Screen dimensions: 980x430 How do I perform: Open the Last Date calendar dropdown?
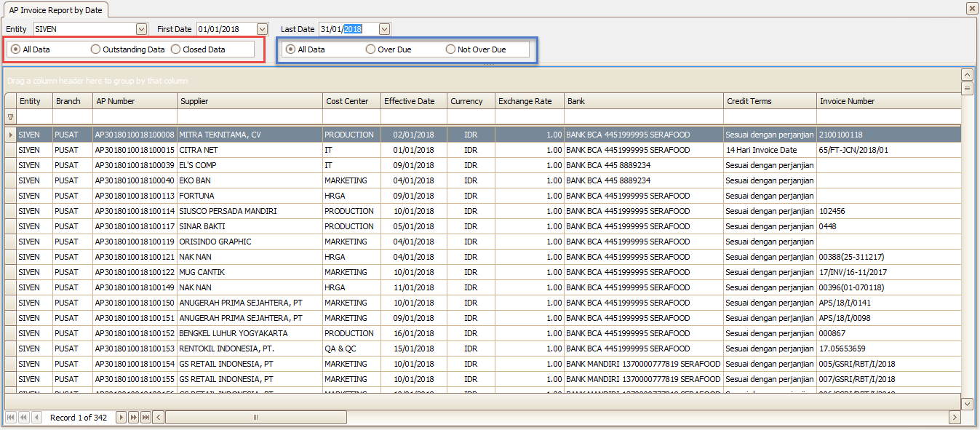[385, 29]
